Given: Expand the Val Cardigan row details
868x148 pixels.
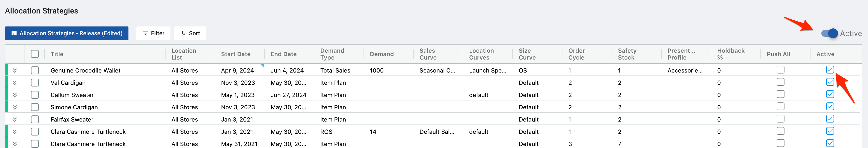Looking at the screenshot, I should click(15, 83).
